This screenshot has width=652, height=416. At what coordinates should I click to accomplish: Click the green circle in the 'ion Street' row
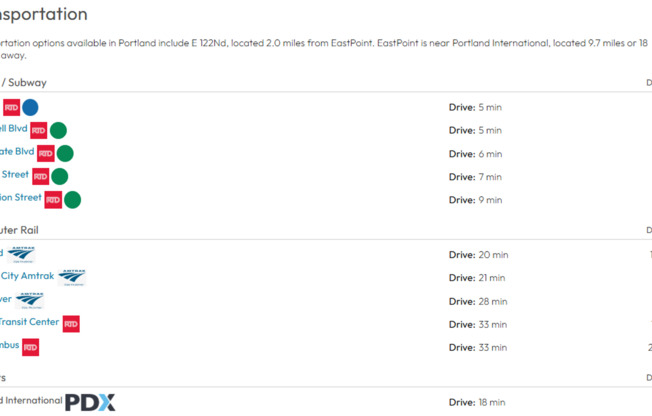point(72,200)
